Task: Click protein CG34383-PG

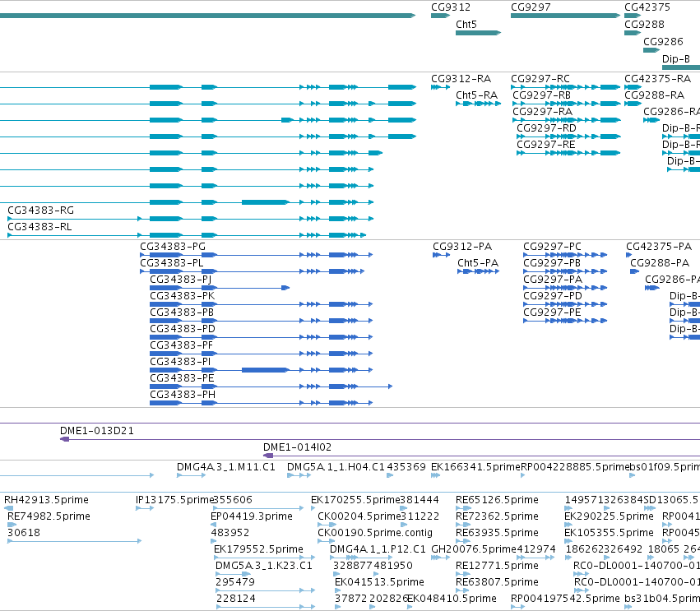Action: pyautogui.click(x=257, y=255)
